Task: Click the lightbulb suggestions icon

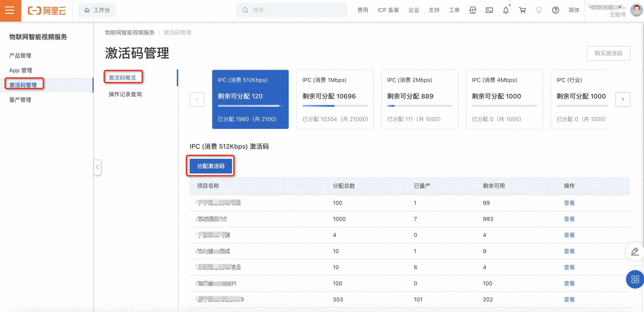Action: click(x=539, y=10)
